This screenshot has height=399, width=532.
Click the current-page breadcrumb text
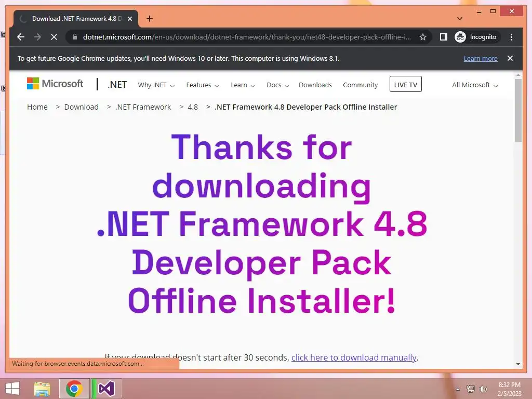pos(305,107)
